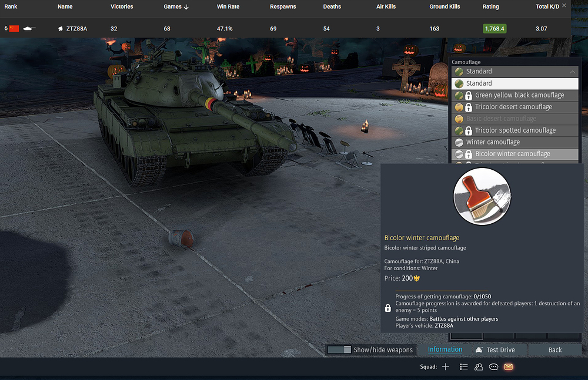Select Green yellow black camouflage
588x380 pixels.
tap(515, 95)
